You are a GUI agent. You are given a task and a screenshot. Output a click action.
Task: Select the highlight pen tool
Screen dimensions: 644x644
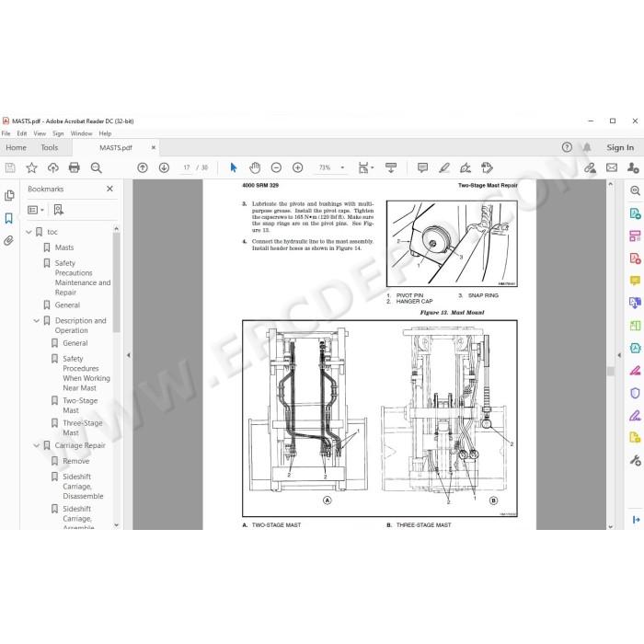(444, 168)
